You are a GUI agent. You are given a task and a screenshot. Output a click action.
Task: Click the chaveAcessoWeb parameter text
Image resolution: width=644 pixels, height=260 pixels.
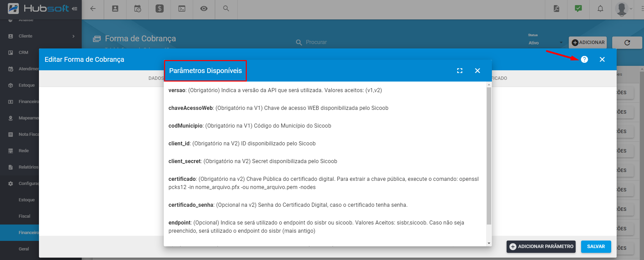(278, 108)
